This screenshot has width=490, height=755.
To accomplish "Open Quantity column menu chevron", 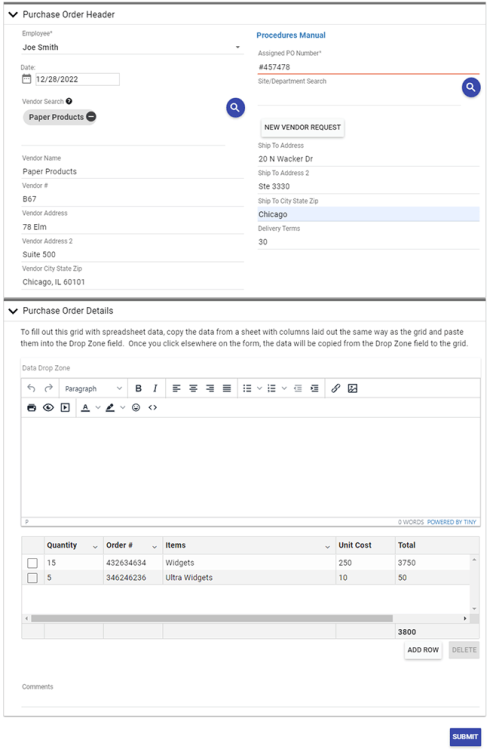I will (95, 547).
